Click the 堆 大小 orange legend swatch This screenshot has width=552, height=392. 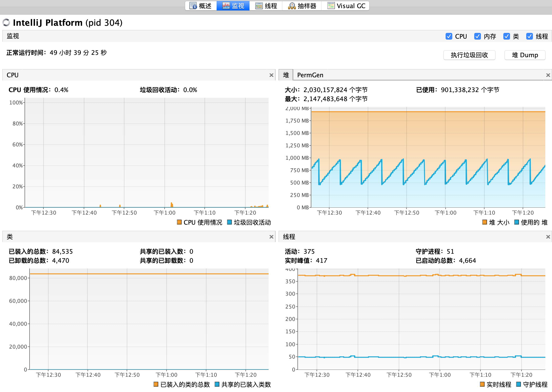tap(484, 222)
